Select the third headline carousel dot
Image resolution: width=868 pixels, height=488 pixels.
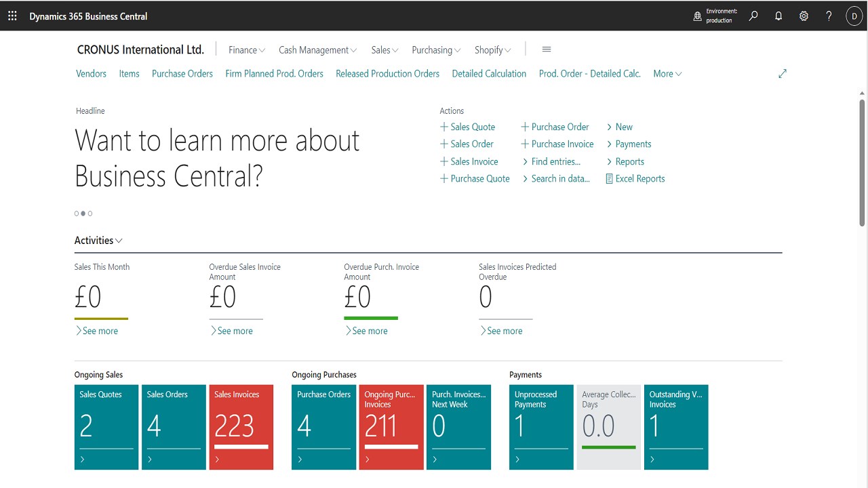[x=90, y=213]
